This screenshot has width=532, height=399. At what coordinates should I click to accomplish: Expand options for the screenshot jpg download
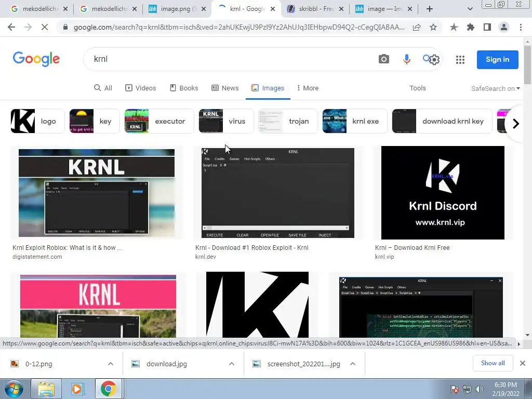(353, 364)
